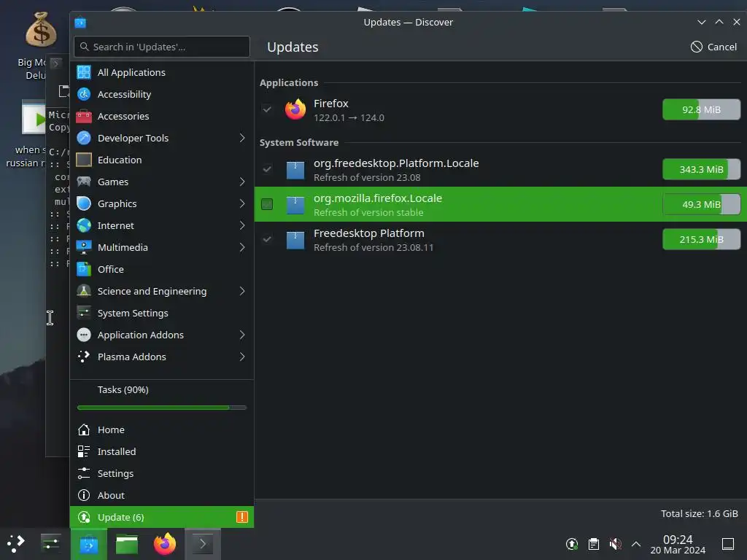Click the Application Addons icon
The width and height of the screenshot is (747, 560).
click(84, 335)
